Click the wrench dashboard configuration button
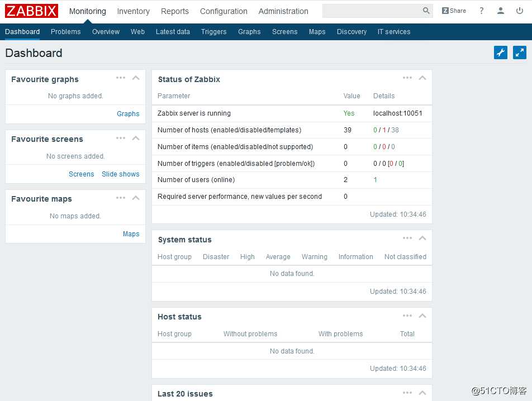The height and width of the screenshot is (401, 532). pos(501,52)
